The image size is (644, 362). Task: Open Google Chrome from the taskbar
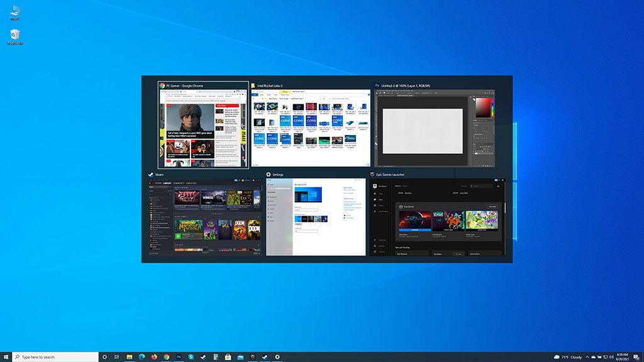coord(166,356)
